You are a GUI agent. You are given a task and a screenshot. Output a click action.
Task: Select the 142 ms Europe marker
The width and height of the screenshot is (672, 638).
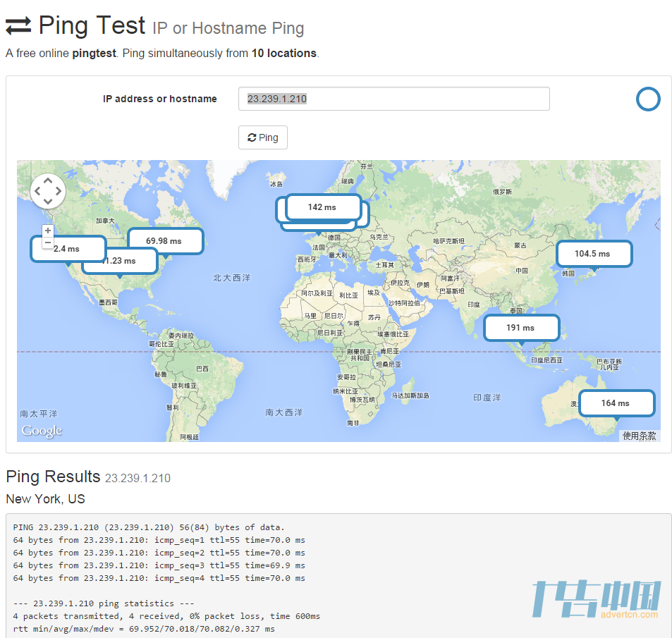(322, 207)
